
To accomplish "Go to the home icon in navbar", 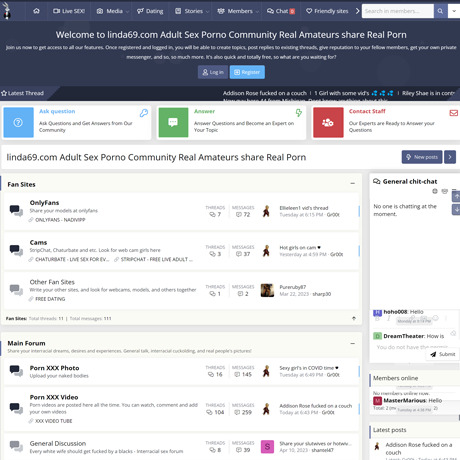I will tap(36, 11).
